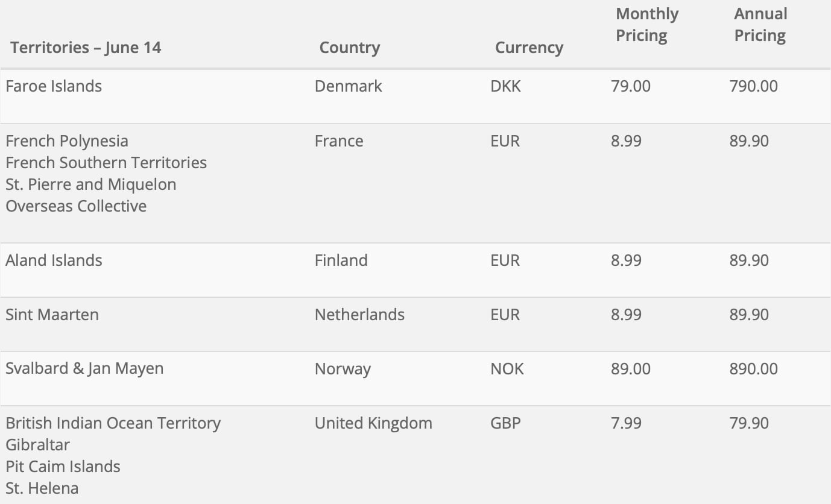Click the Gibraltar territory entry
Screen dimensions: 831x504
click(37, 445)
